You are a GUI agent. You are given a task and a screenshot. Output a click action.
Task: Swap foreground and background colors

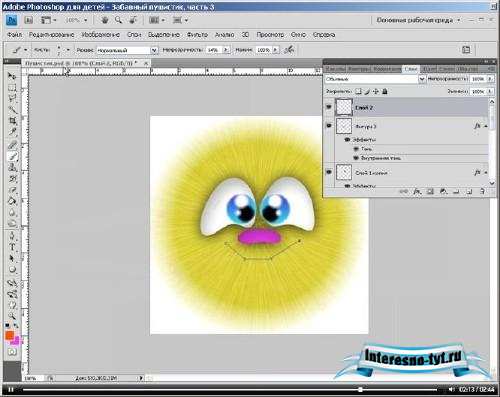click(16, 325)
